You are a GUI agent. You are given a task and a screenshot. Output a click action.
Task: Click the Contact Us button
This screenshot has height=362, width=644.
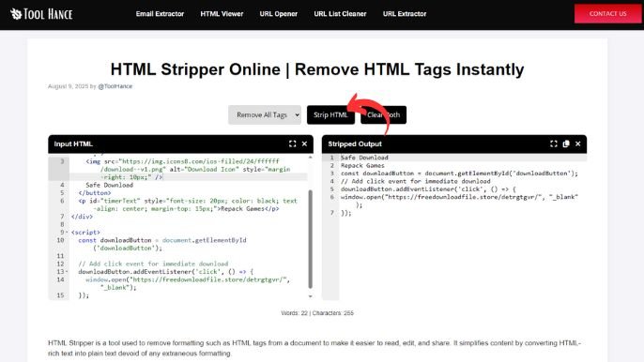click(x=607, y=13)
